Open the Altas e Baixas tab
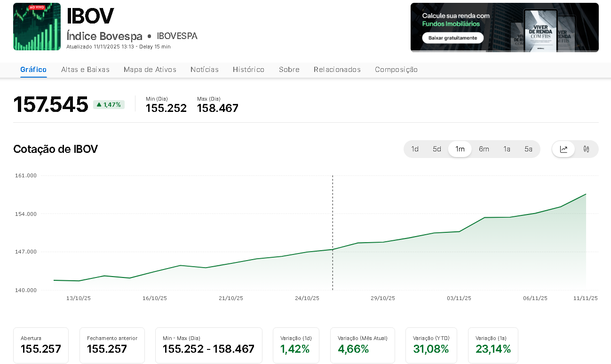611x364 pixels. 85,70
